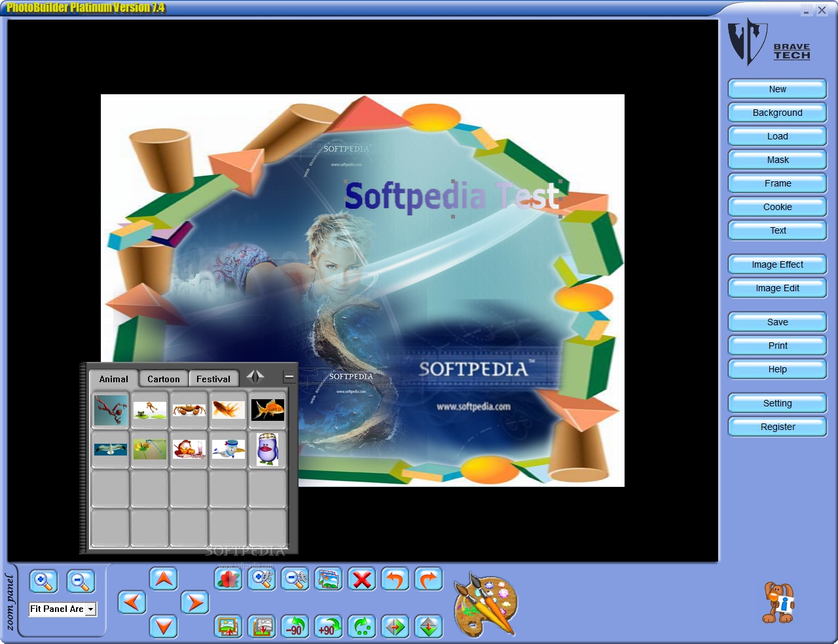The width and height of the screenshot is (838, 644).
Task: Switch to the Cartoon tab
Action: pos(164,379)
